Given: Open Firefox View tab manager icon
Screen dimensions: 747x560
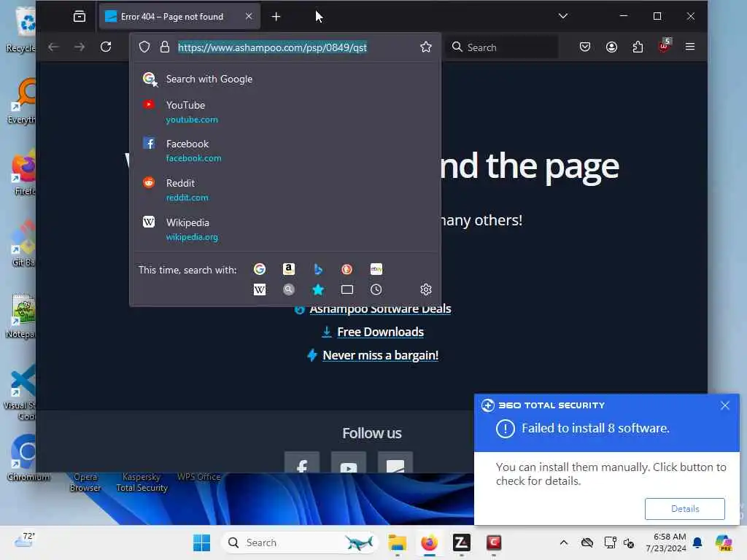Looking at the screenshot, I should pos(80,17).
